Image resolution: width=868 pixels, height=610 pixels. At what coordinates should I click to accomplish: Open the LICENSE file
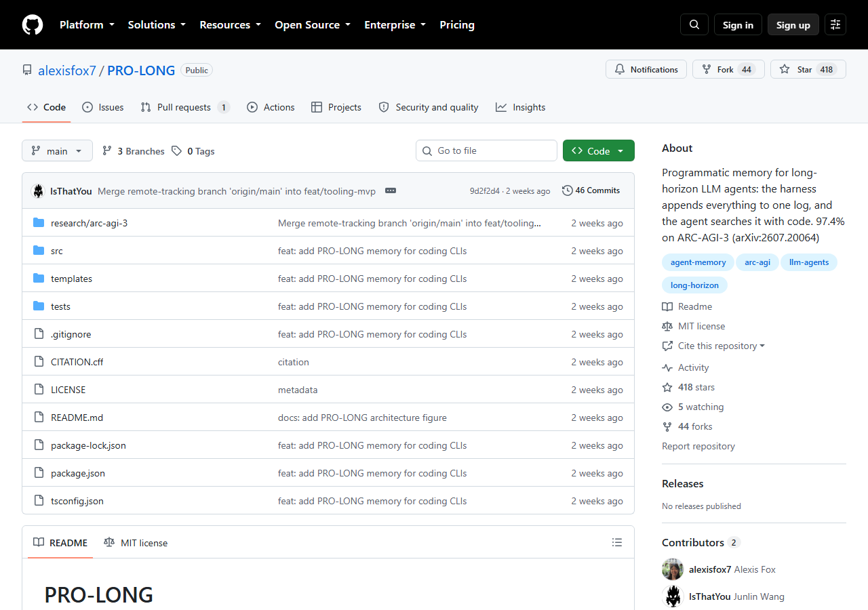[68, 390]
